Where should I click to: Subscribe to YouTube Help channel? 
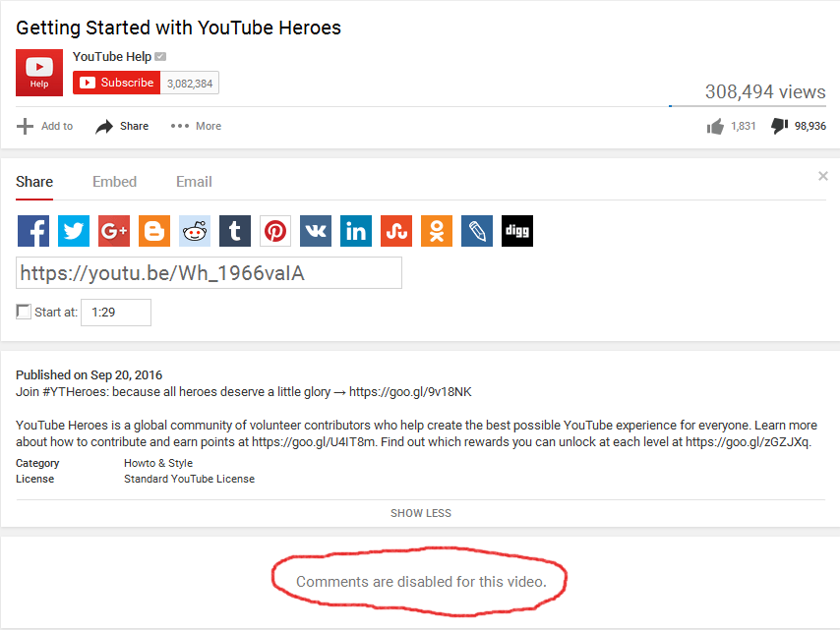[x=116, y=83]
